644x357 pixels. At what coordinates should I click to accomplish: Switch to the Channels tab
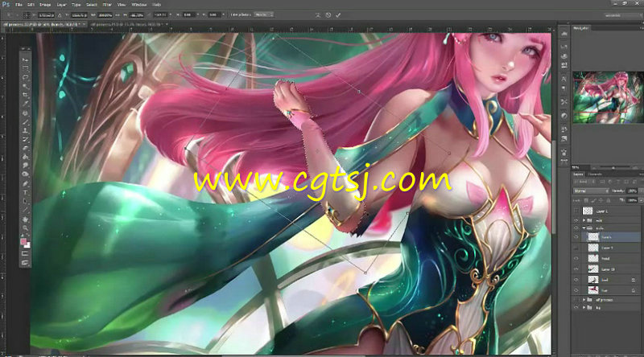pyautogui.click(x=595, y=174)
